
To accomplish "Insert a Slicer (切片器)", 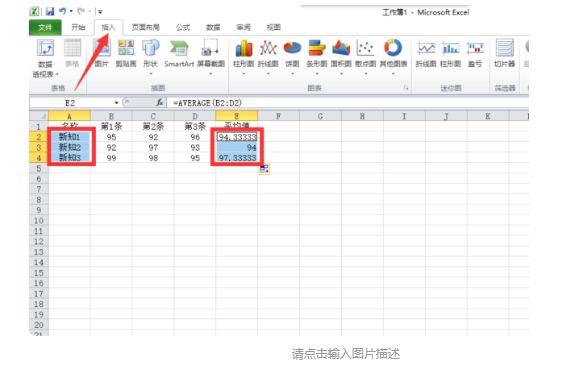I will 505,54.
